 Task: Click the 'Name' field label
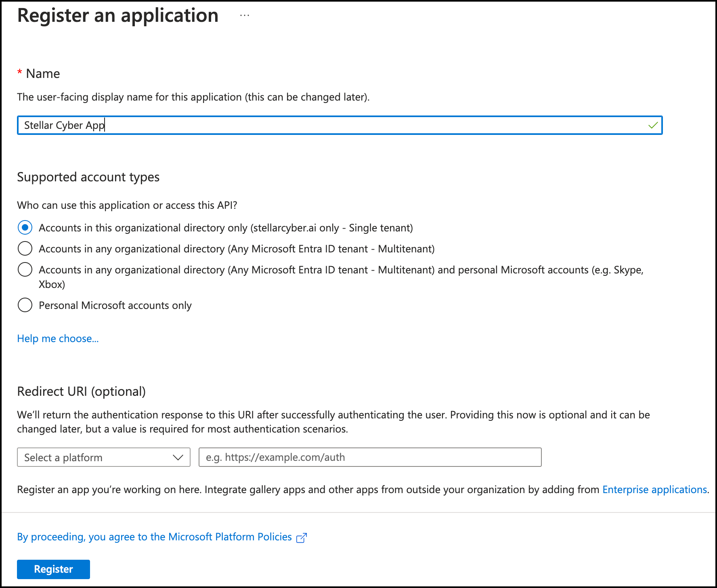point(43,73)
